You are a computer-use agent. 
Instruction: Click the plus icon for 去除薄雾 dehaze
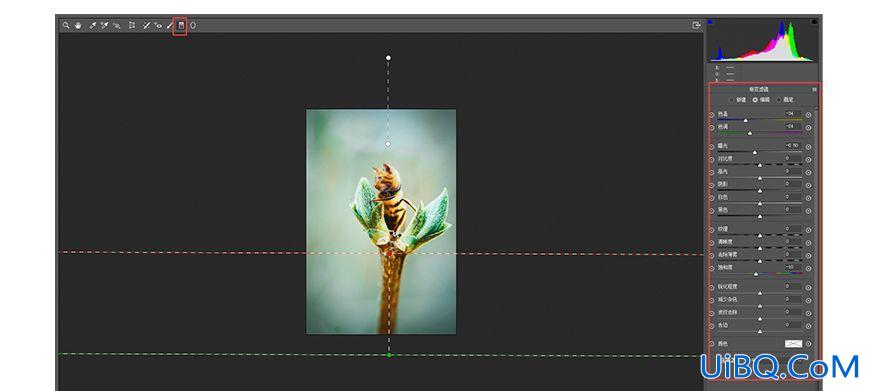[808, 255]
